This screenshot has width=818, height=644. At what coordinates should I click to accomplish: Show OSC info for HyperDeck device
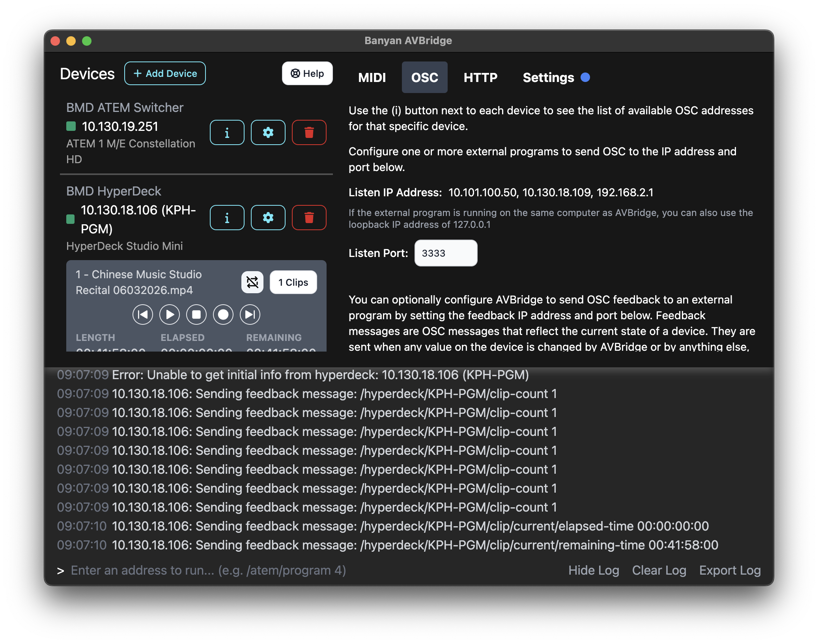pyautogui.click(x=227, y=218)
